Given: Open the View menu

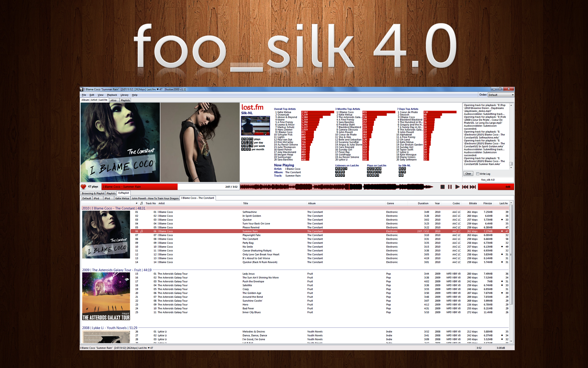Looking at the screenshot, I should (100, 95).
